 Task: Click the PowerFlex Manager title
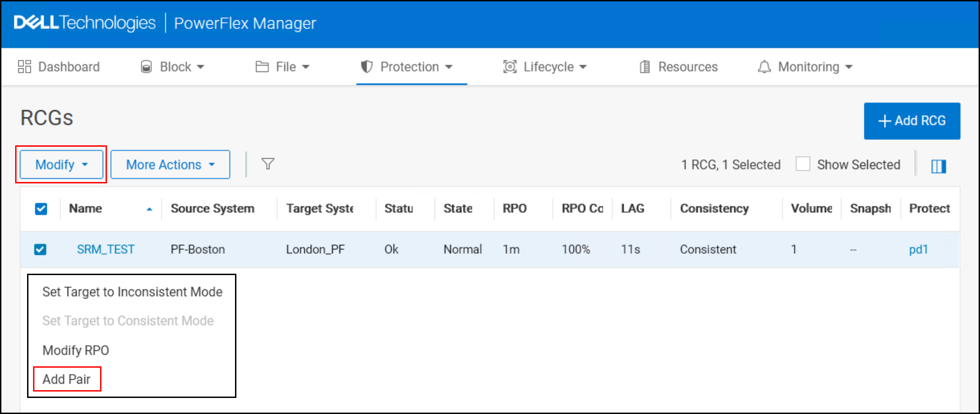coord(245,23)
